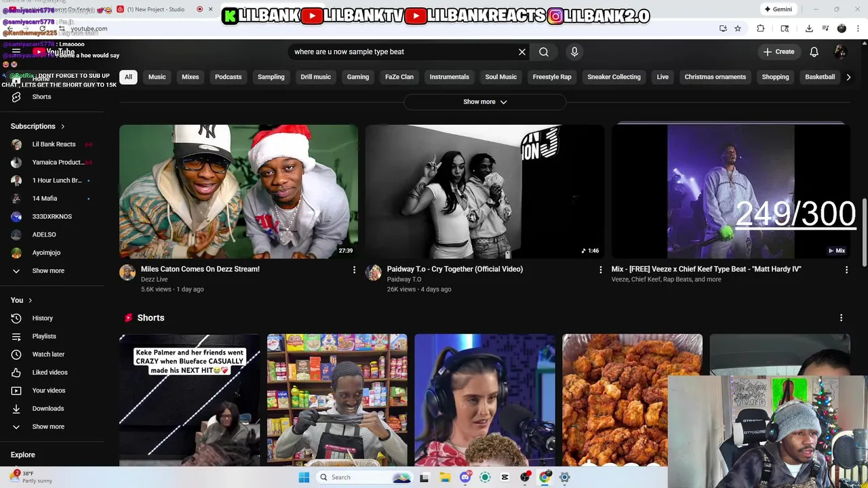Play the Miles Caton video thumbnail

239,192
